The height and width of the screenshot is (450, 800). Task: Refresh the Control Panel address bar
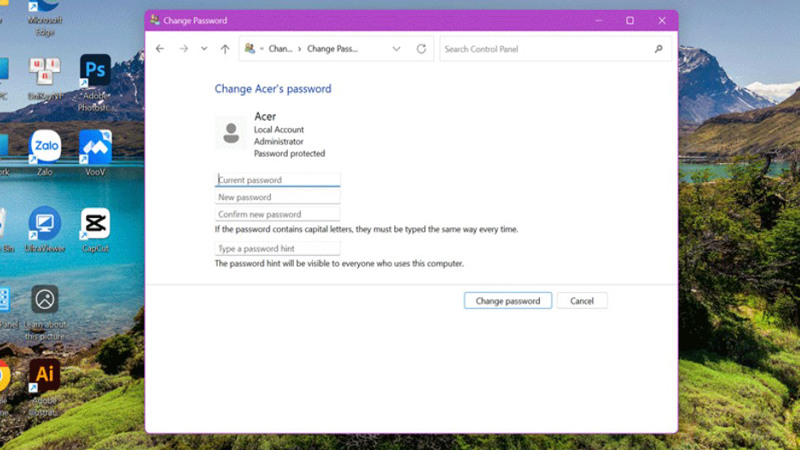coord(421,49)
